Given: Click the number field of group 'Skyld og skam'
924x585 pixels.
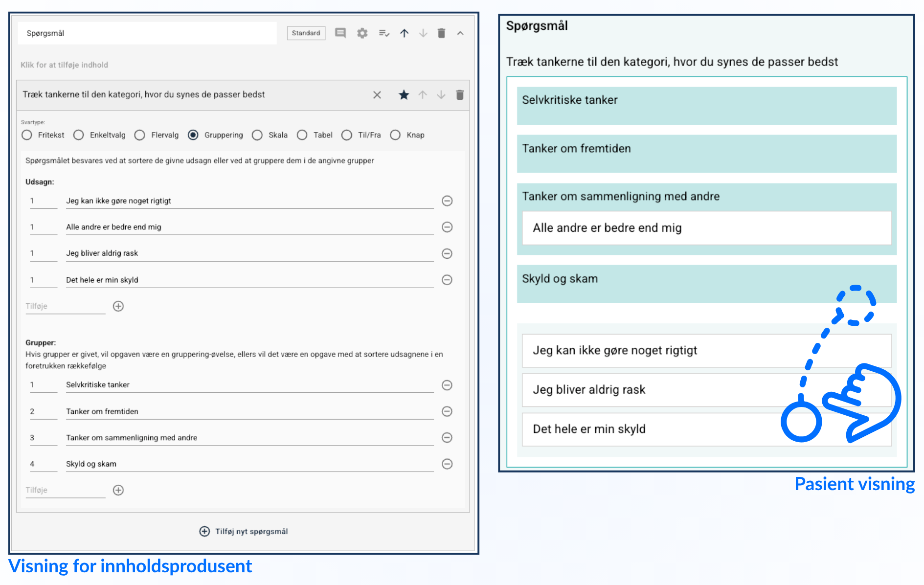Looking at the screenshot, I should (44, 464).
